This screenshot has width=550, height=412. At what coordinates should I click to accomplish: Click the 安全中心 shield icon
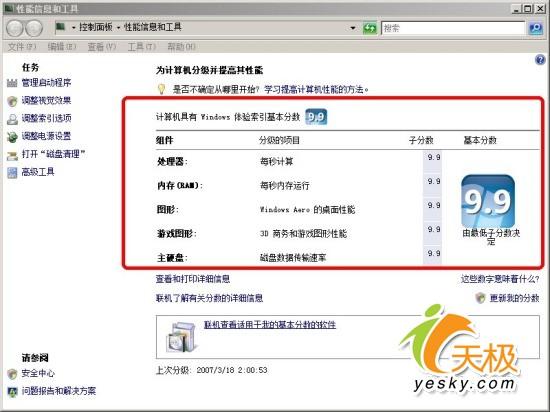pos(12,374)
